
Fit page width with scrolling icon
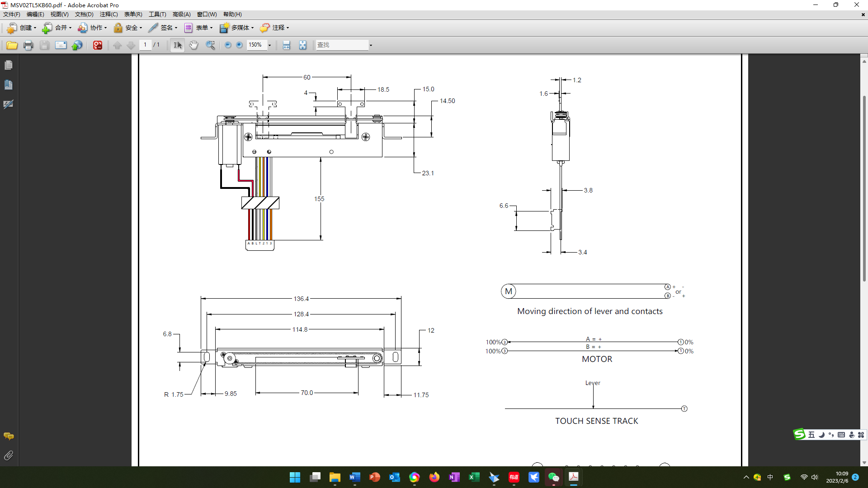tap(286, 45)
